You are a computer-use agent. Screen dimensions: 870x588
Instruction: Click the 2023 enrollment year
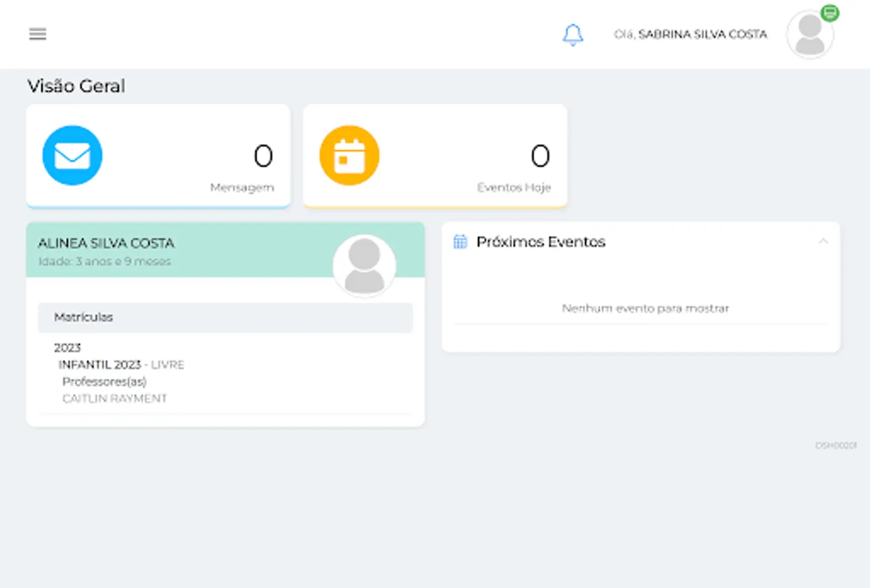[x=67, y=348]
